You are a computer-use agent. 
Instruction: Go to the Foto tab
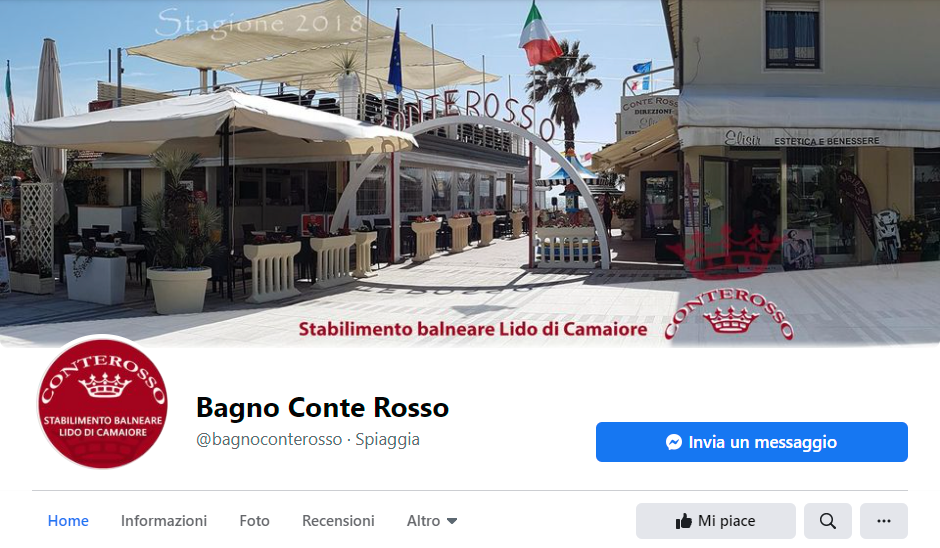pyautogui.click(x=254, y=521)
